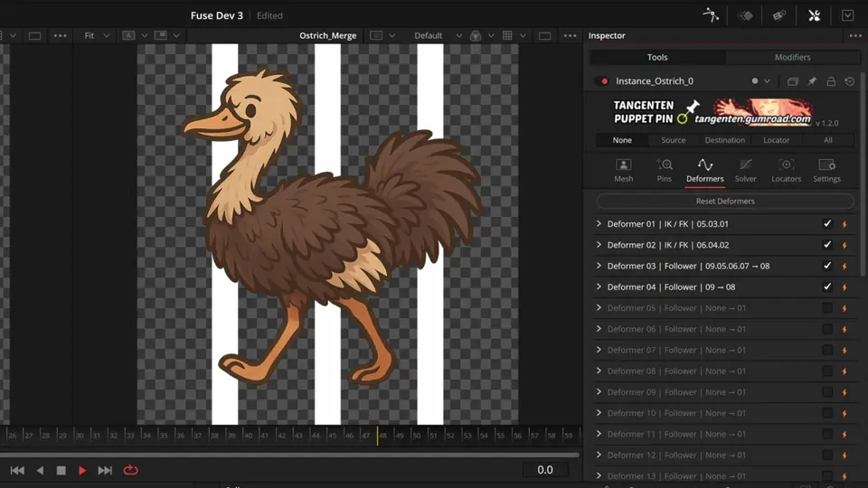Screen dimensions: 868x488
Task: Click the Deformer 10 orange lightning icon
Action: coord(844,413)
